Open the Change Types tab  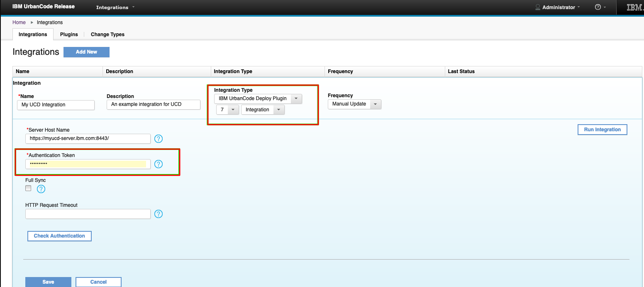[107, 34]
